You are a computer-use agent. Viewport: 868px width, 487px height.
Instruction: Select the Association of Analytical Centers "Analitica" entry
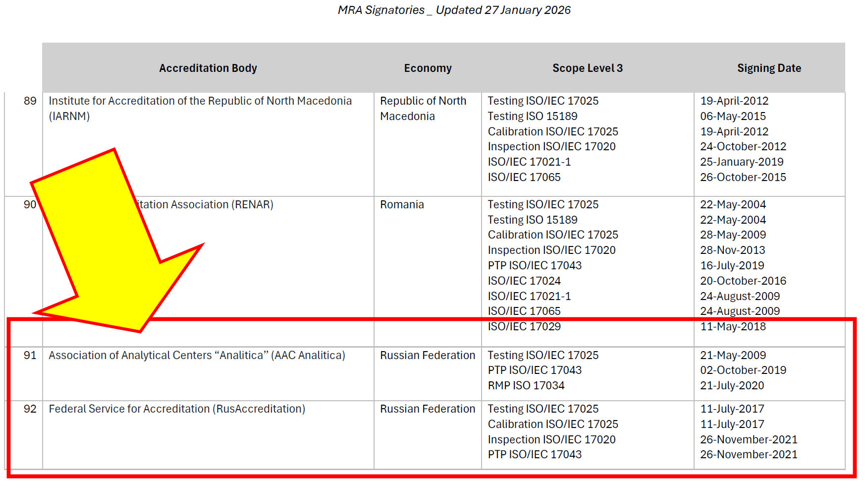[197, 355]
